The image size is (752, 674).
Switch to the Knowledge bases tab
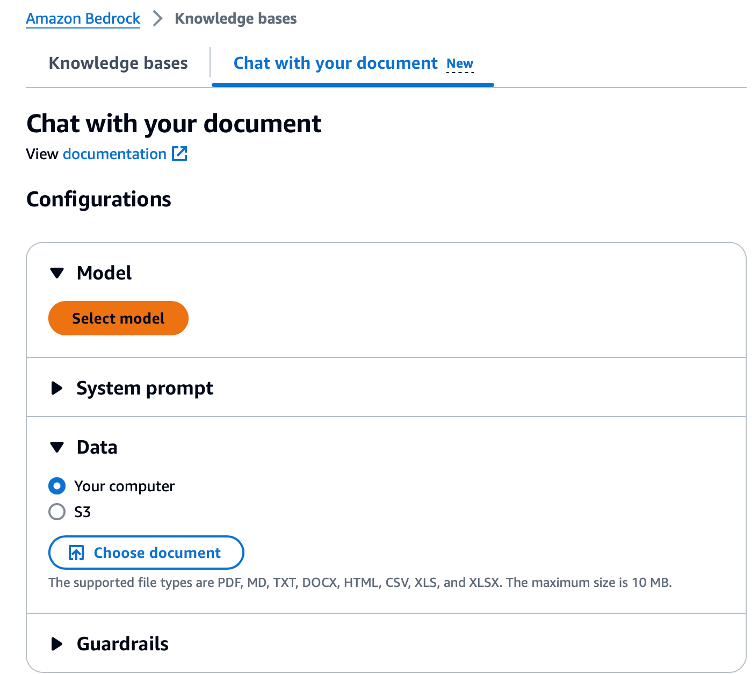pos(118,63)
